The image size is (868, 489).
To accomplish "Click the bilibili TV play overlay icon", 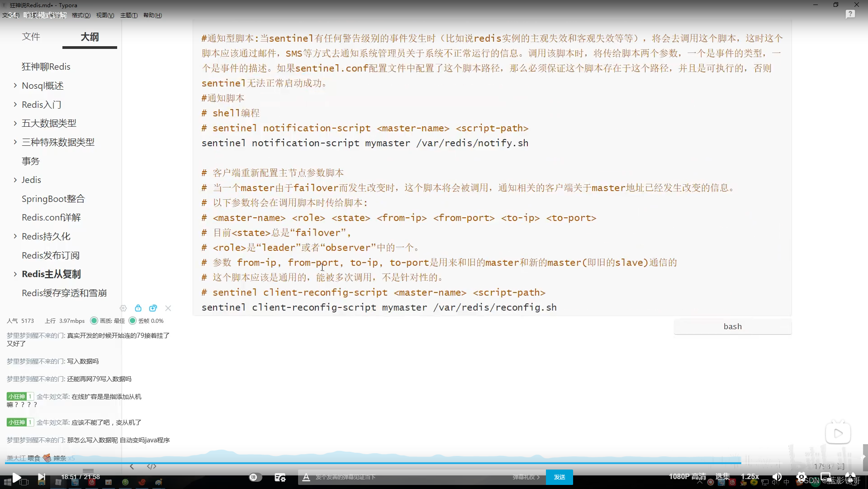I will pyautogui.click(x=838, y=433).
